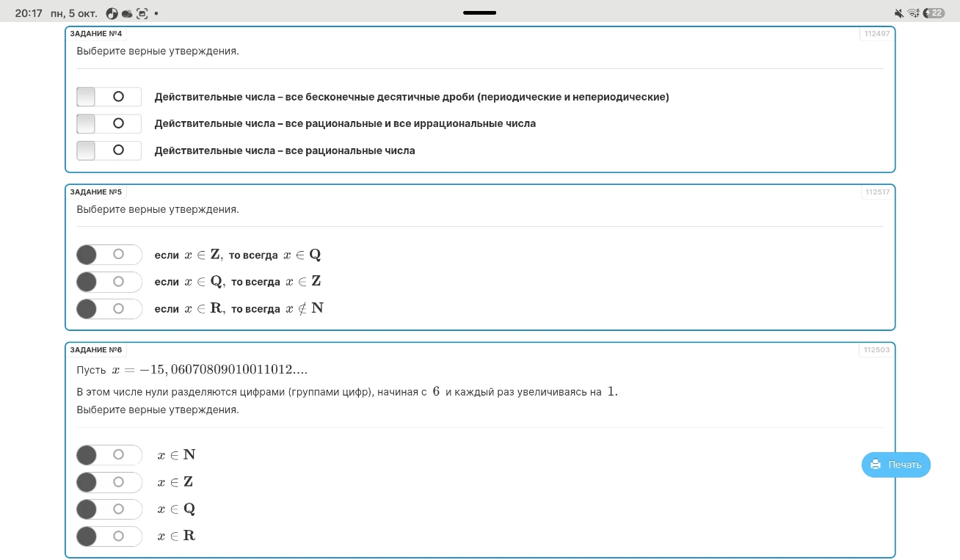The width and height of the screenshot is (960, 560).
Task: Toggle the x ∈ Q switch in task 6
Action: 109,509
